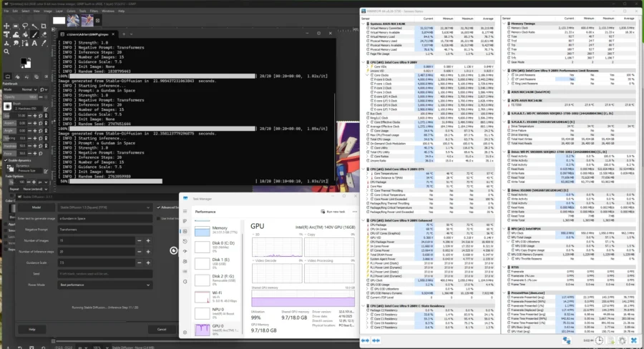This screenshot has height=349, width=644.
Task: Select the Free Select lasso tool
Action: pos(25,26)
